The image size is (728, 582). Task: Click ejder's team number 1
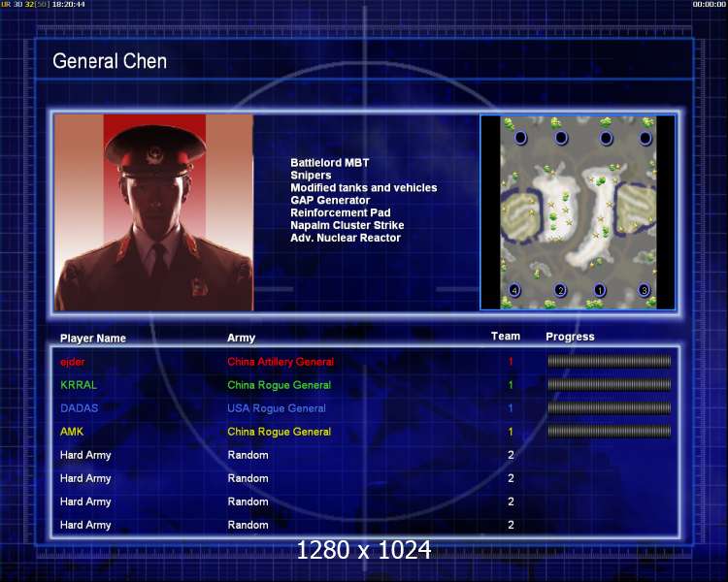[x=511, y=362]
